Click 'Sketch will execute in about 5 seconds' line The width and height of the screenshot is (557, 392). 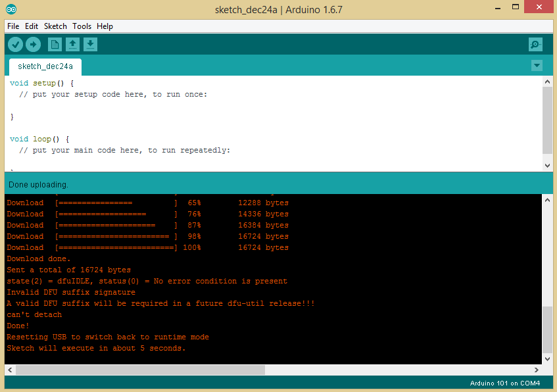coord(96,349)
